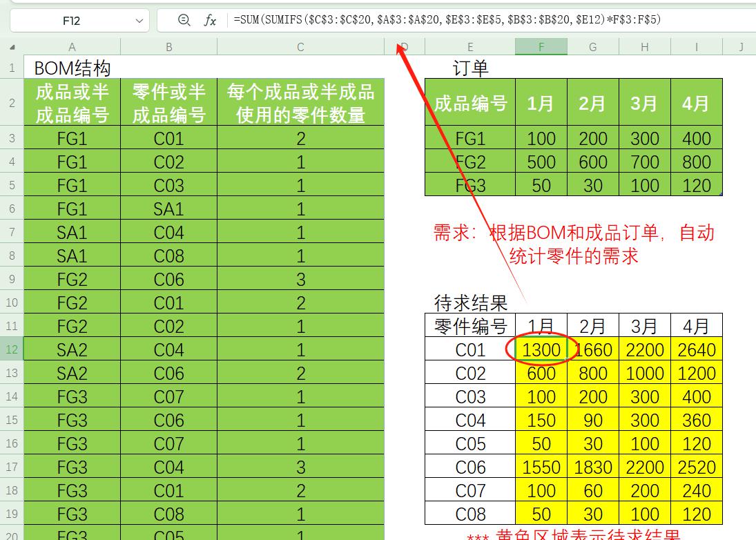This screenshot has width=756, height=540.
Task: Click cell FG3 in row 18
Action: [x=72, y=490]
